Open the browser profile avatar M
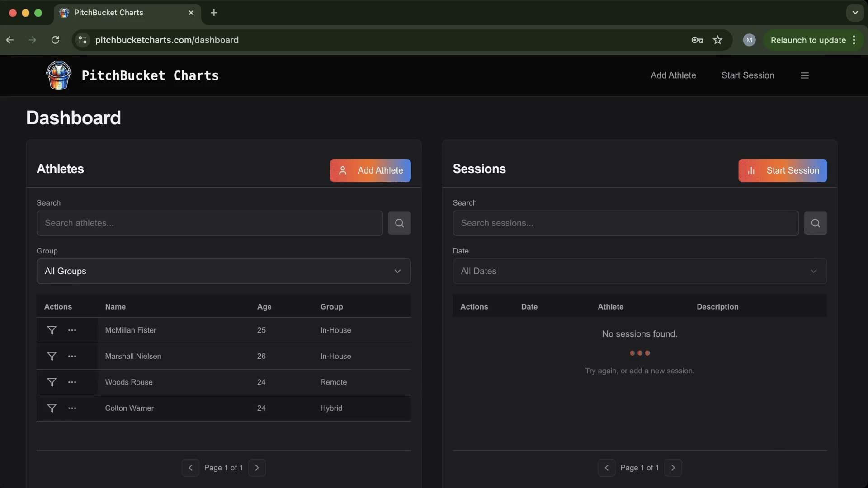The image size is (868, 488). [749, 40]
